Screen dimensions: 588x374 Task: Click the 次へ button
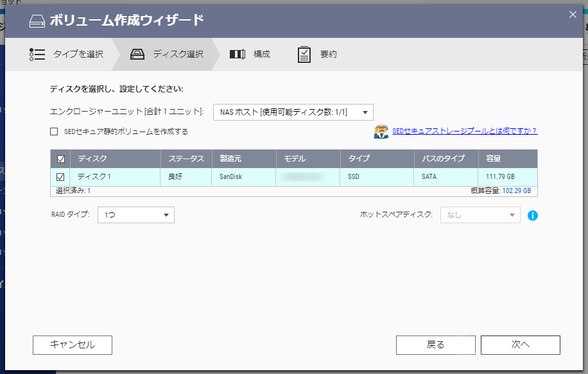[521, 345]
